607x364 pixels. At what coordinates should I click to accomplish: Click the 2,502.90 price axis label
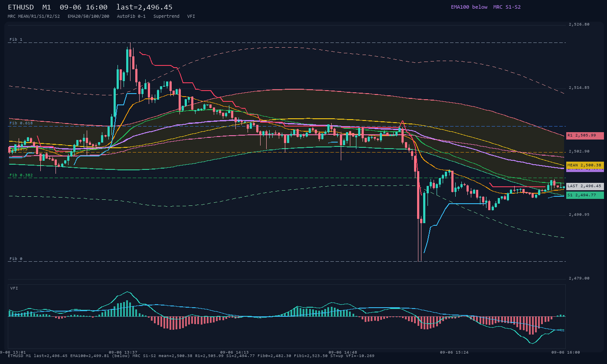click(x=579, y=151)
